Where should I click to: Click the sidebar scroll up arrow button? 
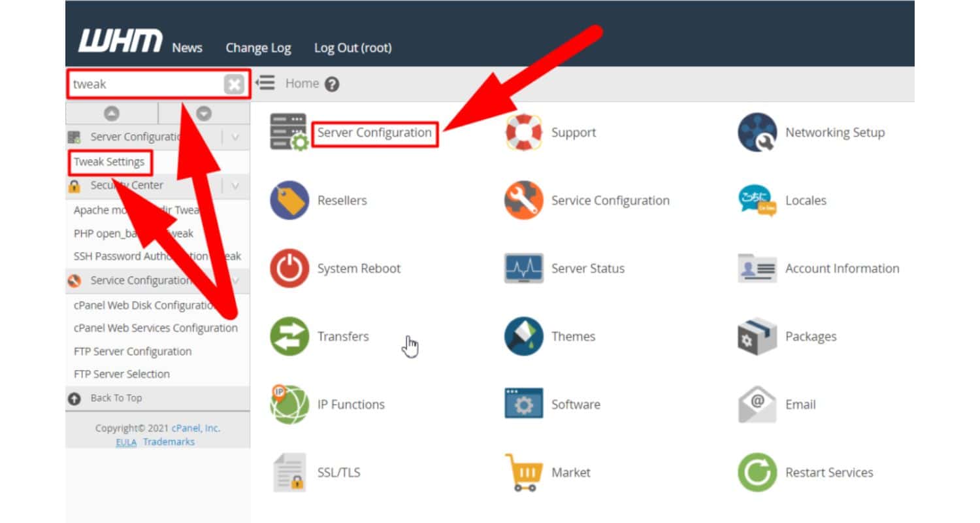[112, 114]
